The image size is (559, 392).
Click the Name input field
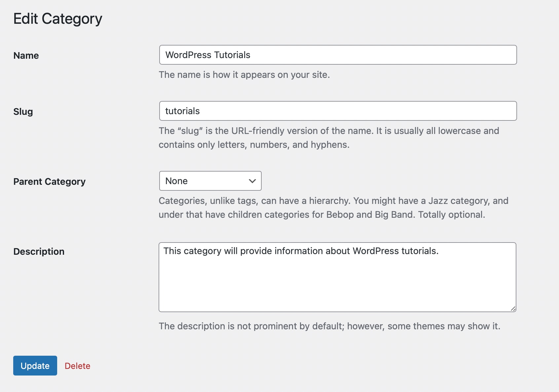tap(338, 55)
